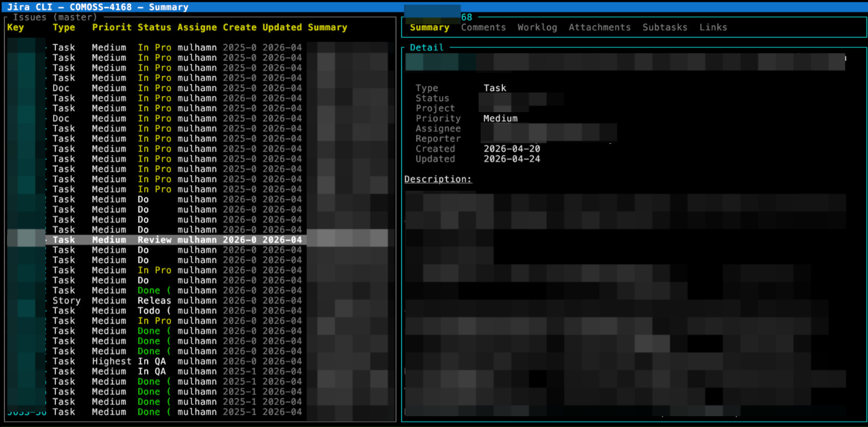Click the Status column header in Issues list
Image resolution: width=868 pixels, height=427 pixels.
[x=154, y=27]
